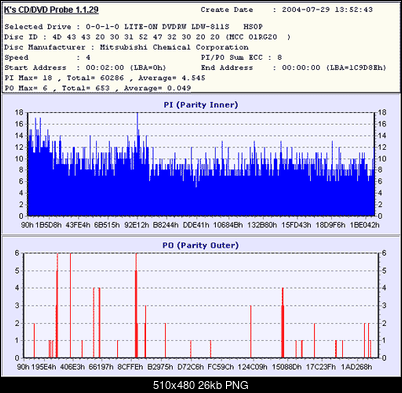Click the FC59Ch label on PO axis
This screenshot has width=402, height=393.
[x=221, y=367]
